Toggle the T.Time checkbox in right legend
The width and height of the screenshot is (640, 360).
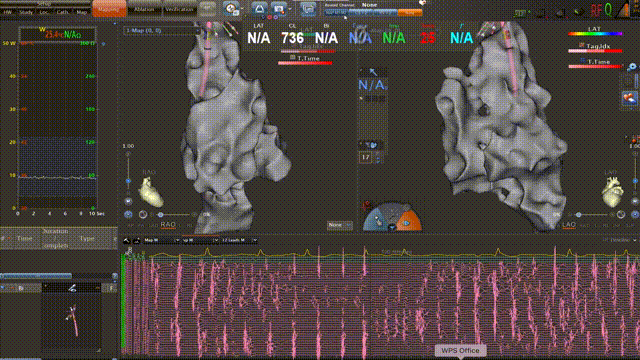click(x=583, y=61)
